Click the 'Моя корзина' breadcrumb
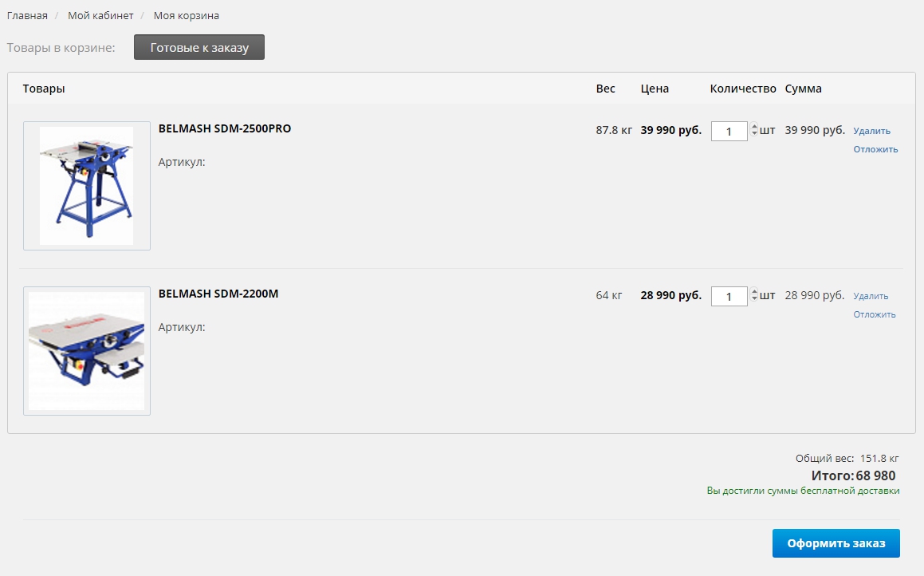 187,16
